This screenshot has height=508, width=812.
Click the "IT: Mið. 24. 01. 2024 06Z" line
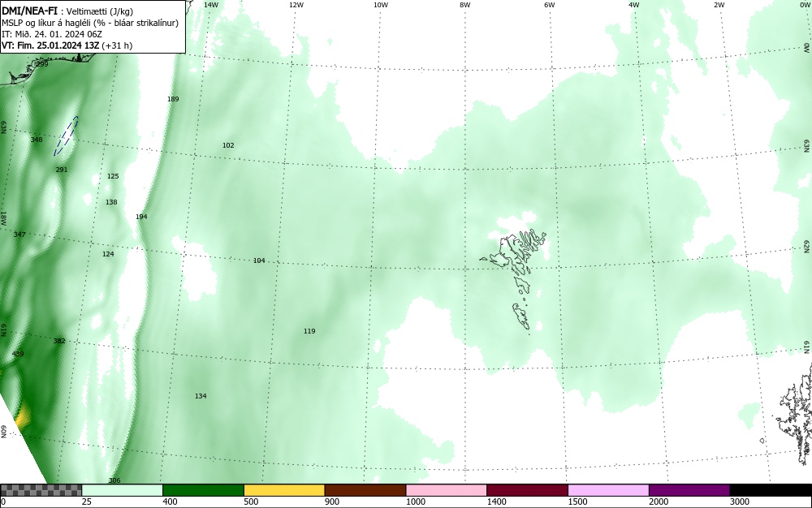(x=52, y=34)
